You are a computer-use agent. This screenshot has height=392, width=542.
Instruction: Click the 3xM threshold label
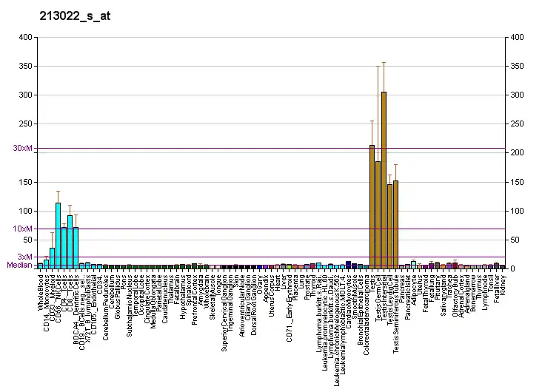(x=25, y=257)
